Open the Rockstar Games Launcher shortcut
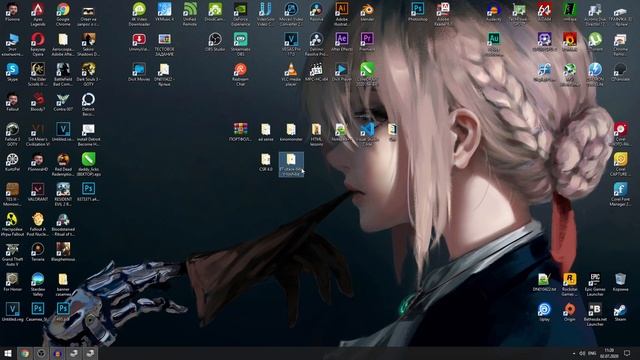 569,284
